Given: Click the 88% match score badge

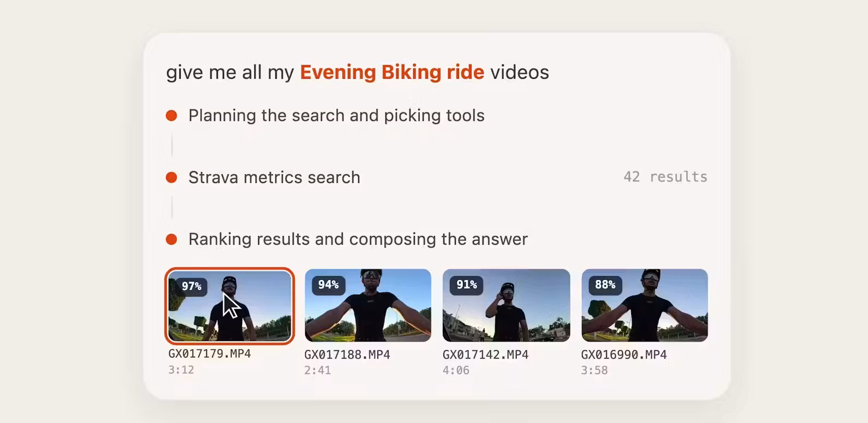Looking at the screenshot, I should tap(605, 285).
